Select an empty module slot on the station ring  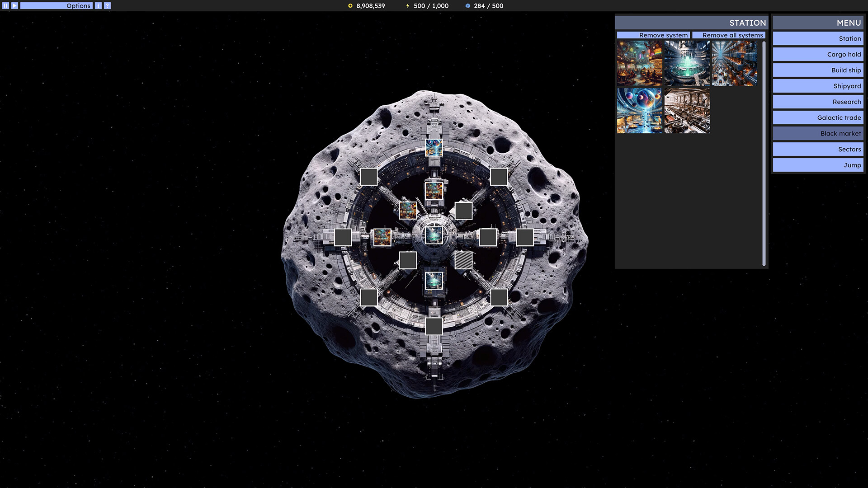(369, 177)
